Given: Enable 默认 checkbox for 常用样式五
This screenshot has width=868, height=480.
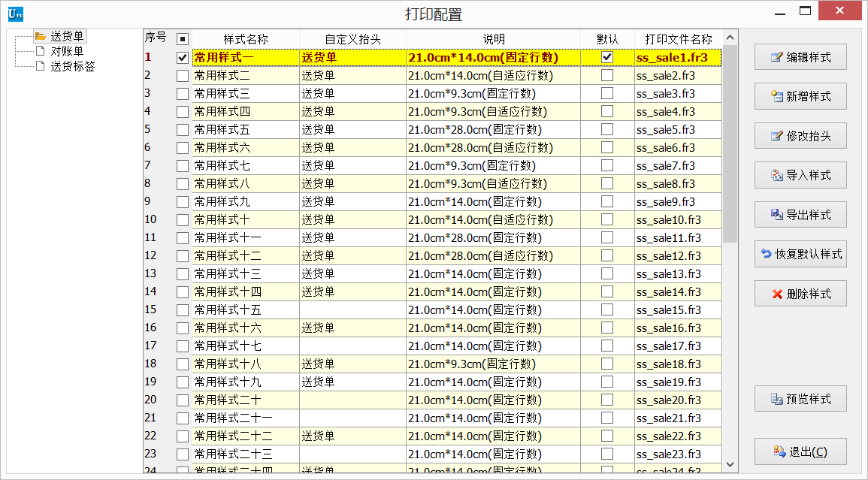Looking at the screenshot, I should coord(606,129).
